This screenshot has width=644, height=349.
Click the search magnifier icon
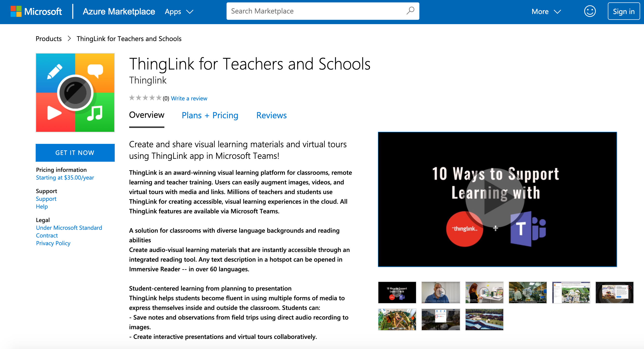pyautogui.click(x=410, y=11)
